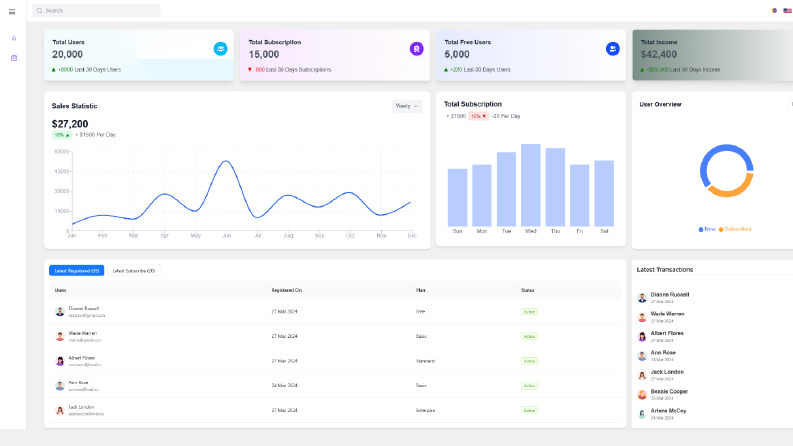Select the Total Users 20,000 value
793x446 pixels.
click(67, 54)
